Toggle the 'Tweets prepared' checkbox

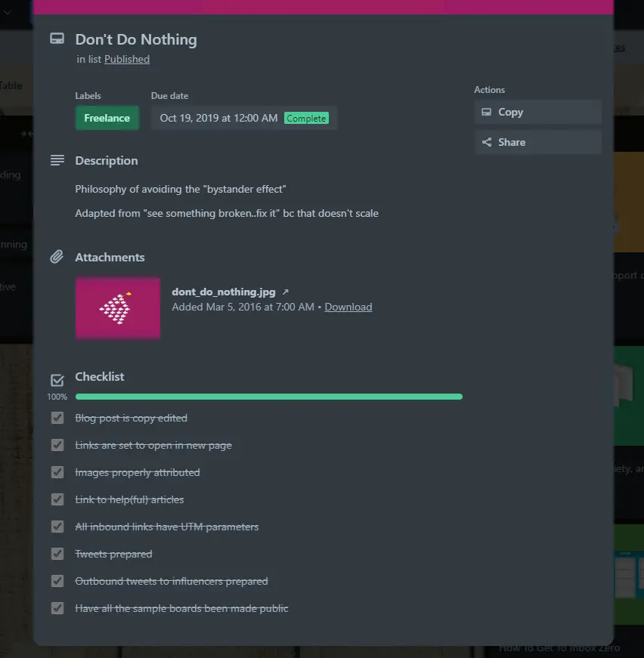point(57,554)
